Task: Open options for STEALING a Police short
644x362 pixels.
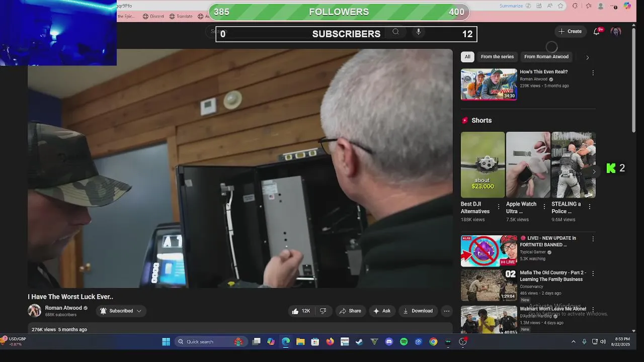Action: 589,207
